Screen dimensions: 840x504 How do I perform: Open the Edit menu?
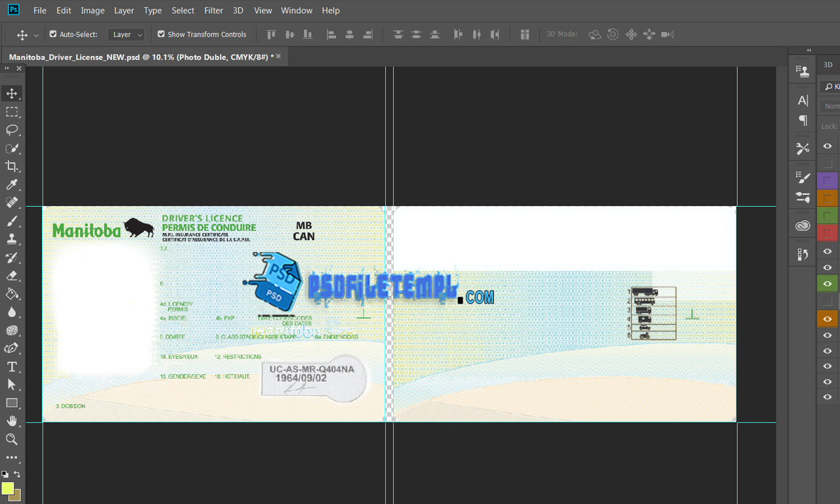(x=64, y=10)
